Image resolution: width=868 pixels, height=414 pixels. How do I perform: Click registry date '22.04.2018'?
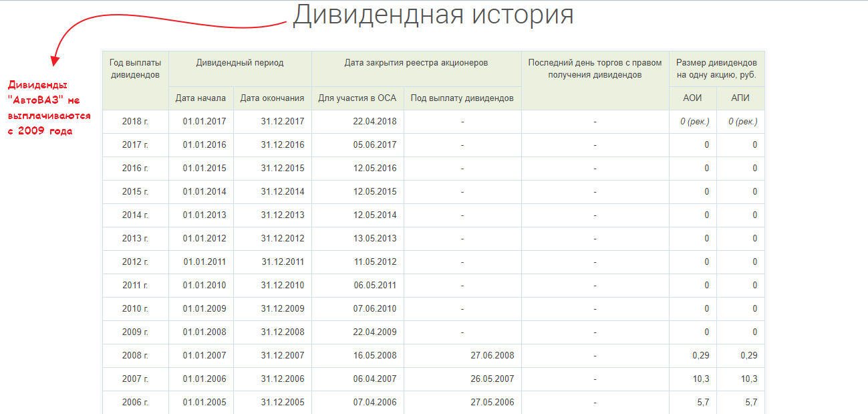(375, 122)
